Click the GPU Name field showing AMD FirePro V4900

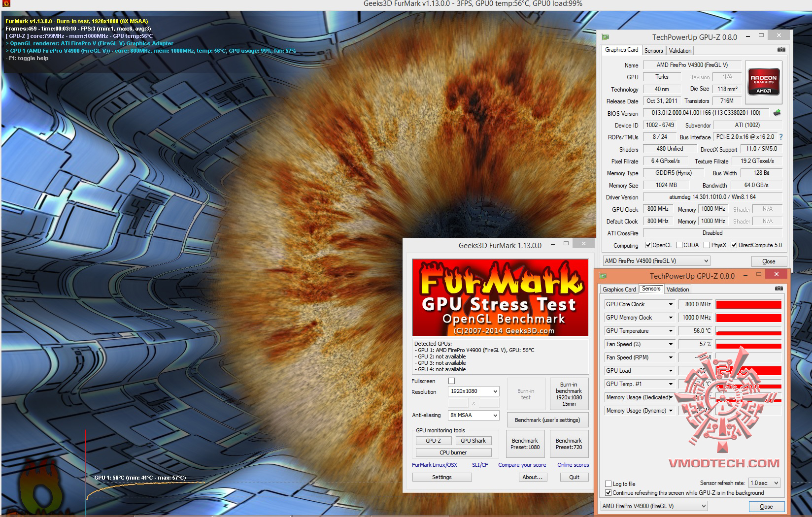point(692,65)
